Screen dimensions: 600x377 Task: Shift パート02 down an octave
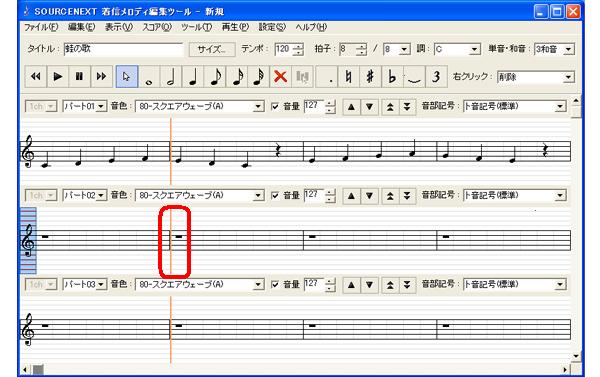point(407,196)
